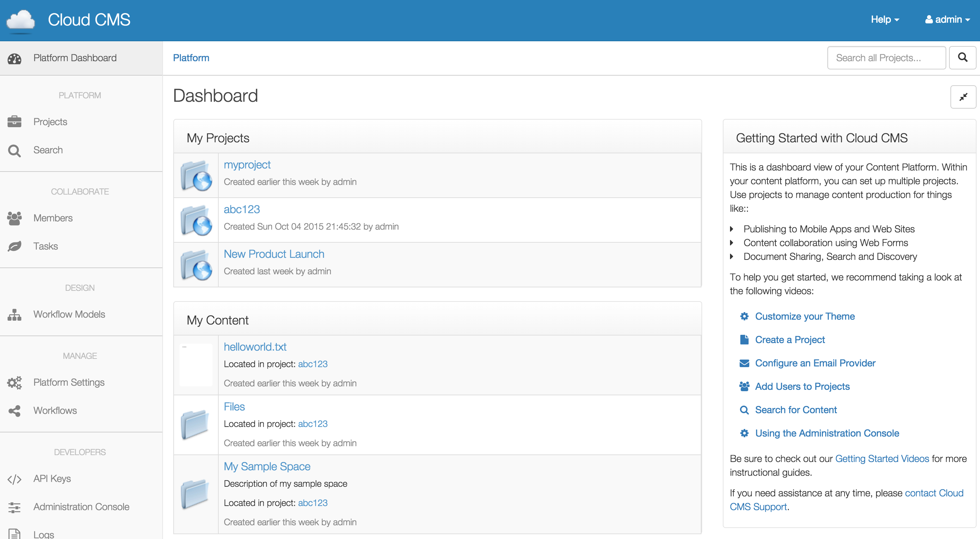Click the helloworld.txt file thumbnail
The height and width of the screenshot is (539, 980).
click(196, 365)
